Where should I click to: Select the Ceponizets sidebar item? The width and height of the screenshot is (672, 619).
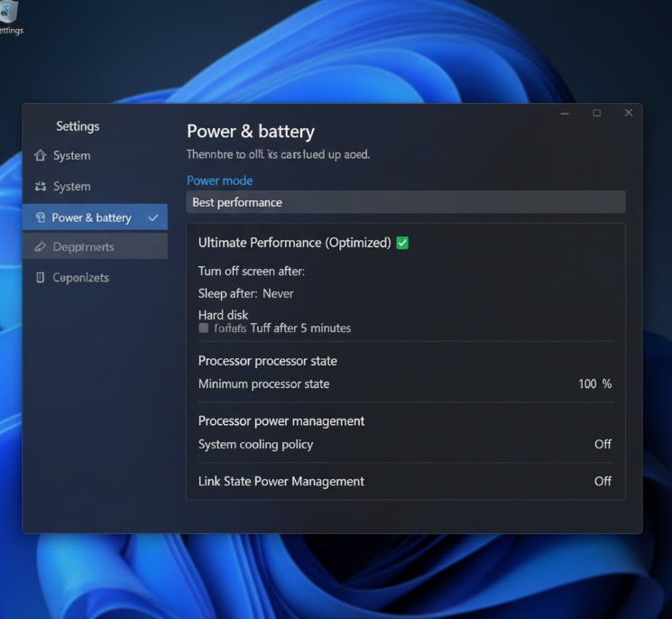click(x=80, y=278)
